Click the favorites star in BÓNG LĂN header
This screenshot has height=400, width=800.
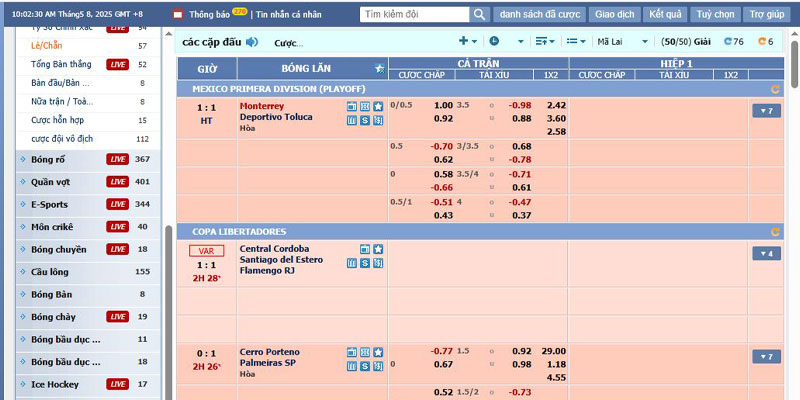[379, 68]
